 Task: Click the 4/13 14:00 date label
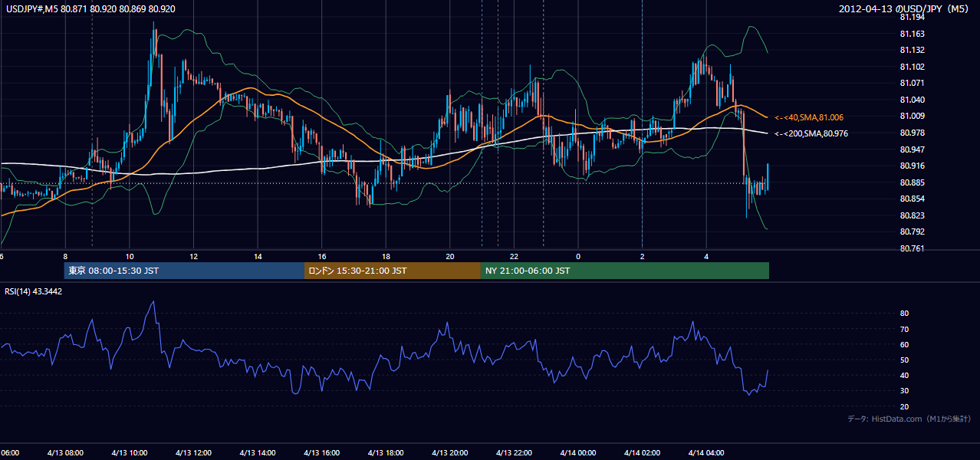pyautogui.click(x=258, y=453)
